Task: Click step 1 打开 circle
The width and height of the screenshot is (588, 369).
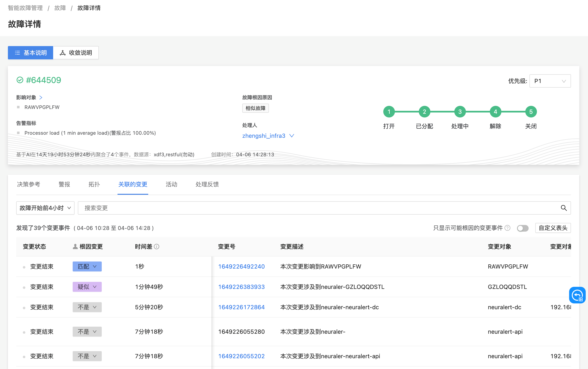Action: pos(389,112)
